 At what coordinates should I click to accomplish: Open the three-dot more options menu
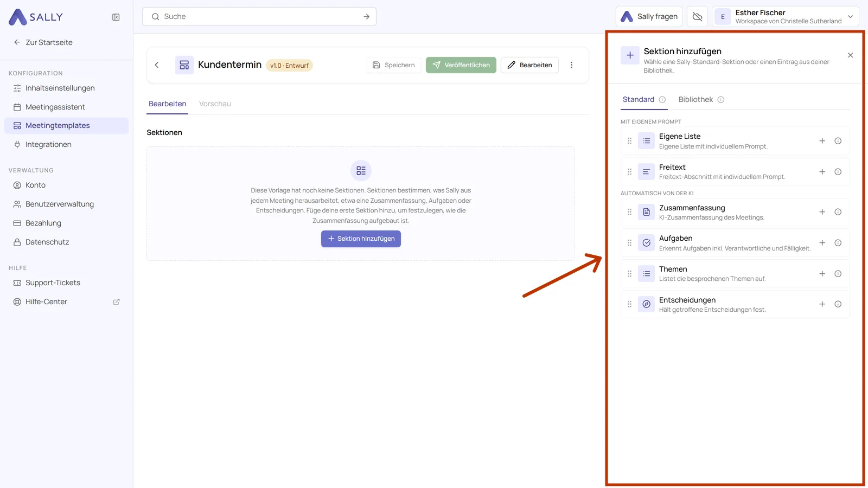click(x=571, y=65)
